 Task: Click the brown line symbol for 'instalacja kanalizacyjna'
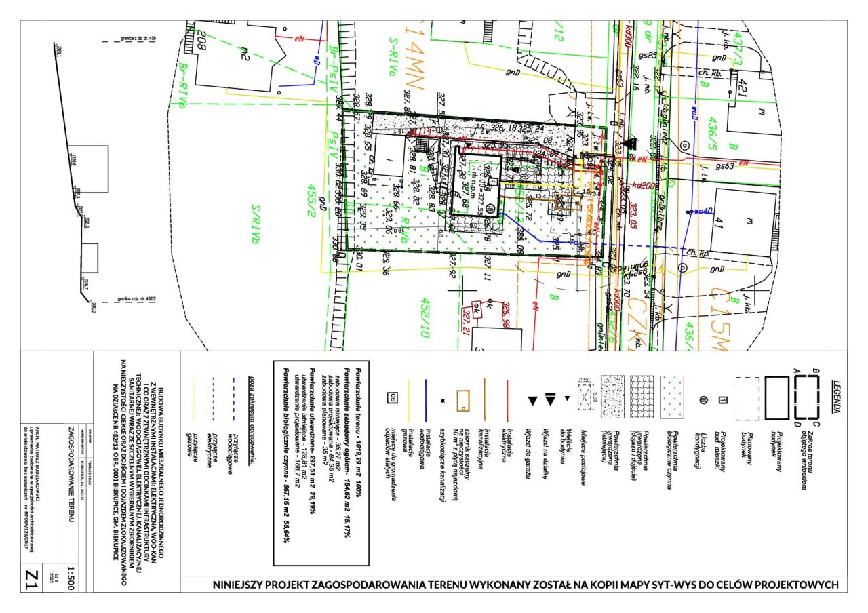coord(486,399)
